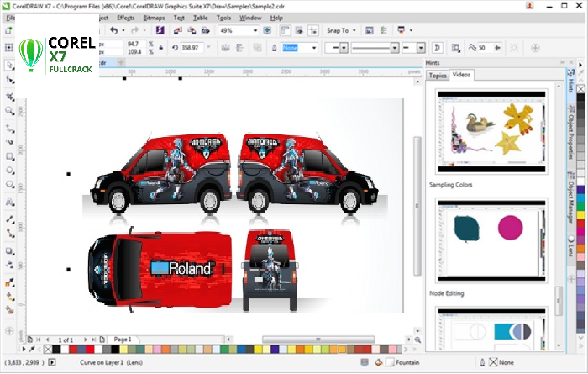Toggle Show rulers button

(x=286, y=30)
